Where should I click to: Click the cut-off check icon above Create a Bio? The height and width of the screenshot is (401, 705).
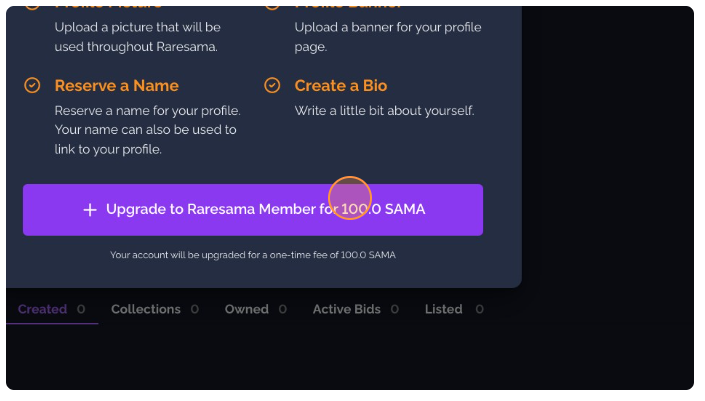(x=272, y=8)
